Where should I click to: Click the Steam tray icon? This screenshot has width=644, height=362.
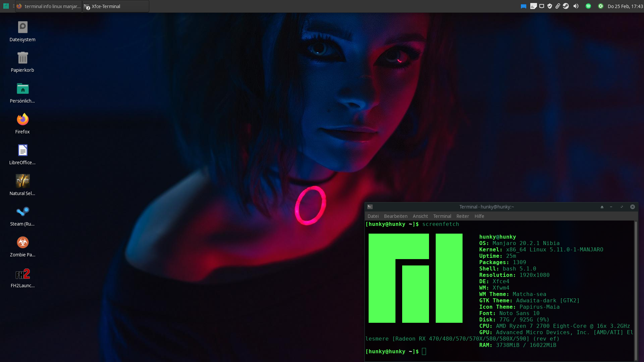[566, 6]
